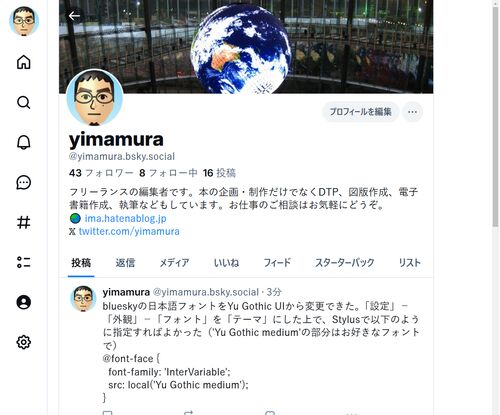
Task: Switch to the メディア tab
Action: coord(174,263)
